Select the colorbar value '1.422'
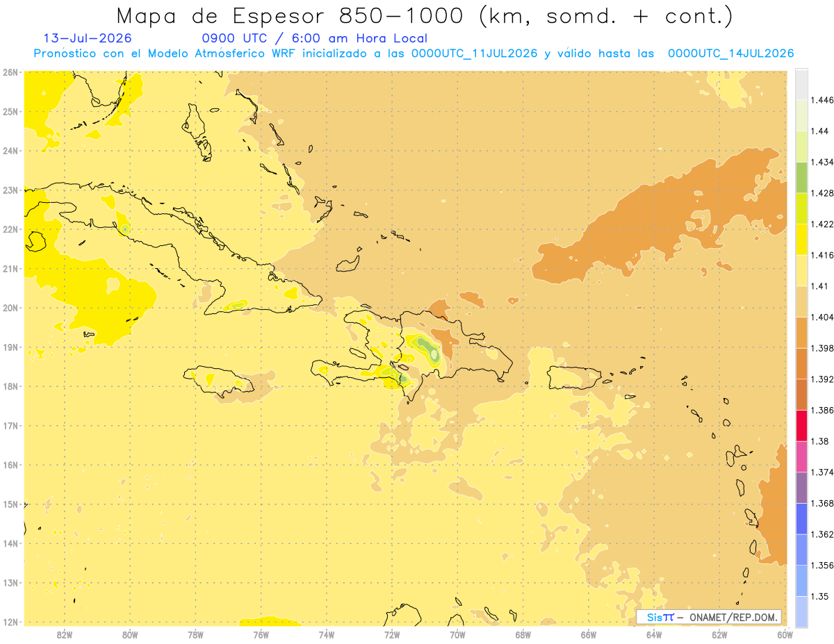This screenshot has height=644, width=834. click(823, 224)
